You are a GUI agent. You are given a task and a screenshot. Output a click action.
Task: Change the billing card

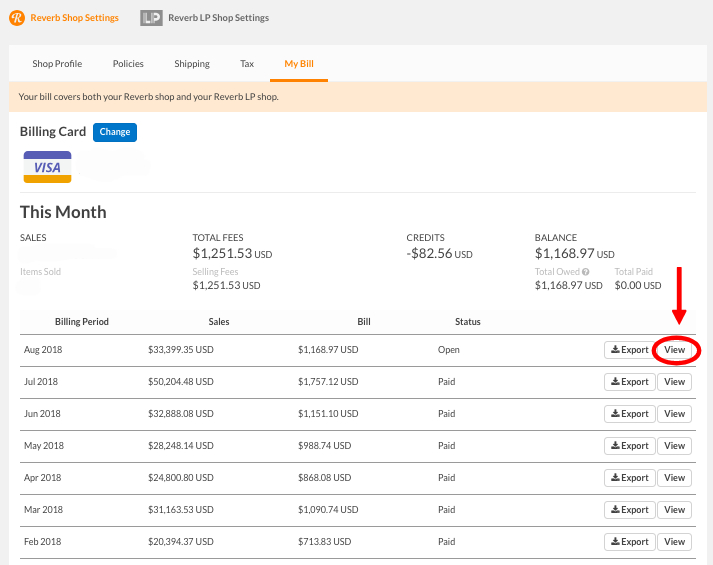point(115,132)
